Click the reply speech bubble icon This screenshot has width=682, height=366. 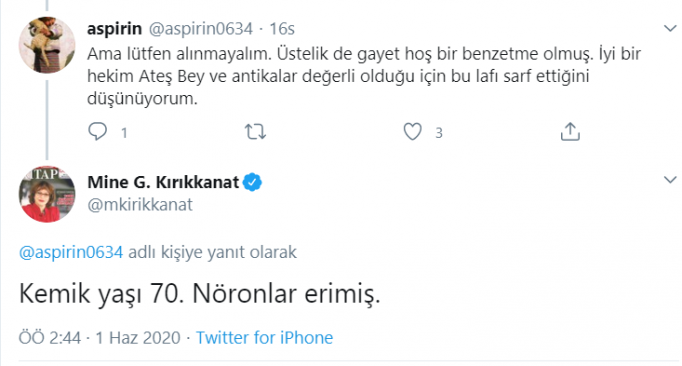(x=97, y=131)
